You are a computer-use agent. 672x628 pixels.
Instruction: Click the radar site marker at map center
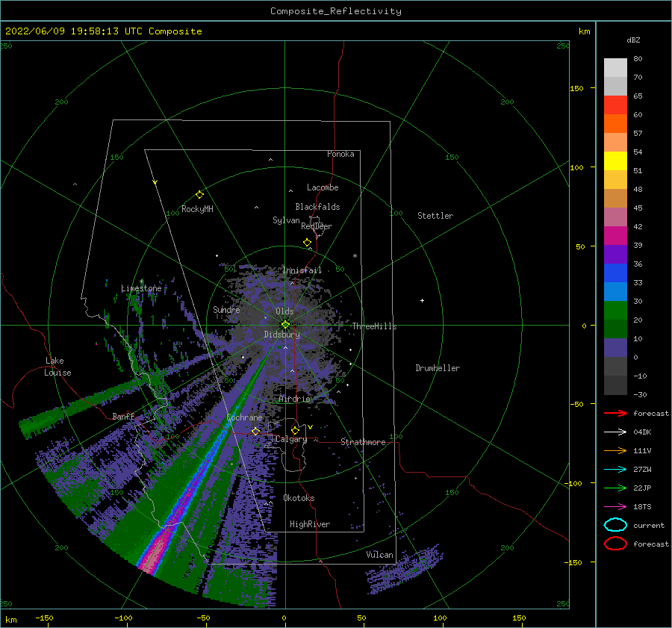point(285,325)
